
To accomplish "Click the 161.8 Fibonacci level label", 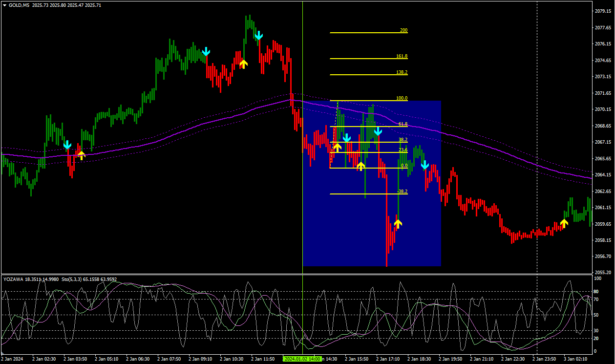I will [x=402, y=56].
